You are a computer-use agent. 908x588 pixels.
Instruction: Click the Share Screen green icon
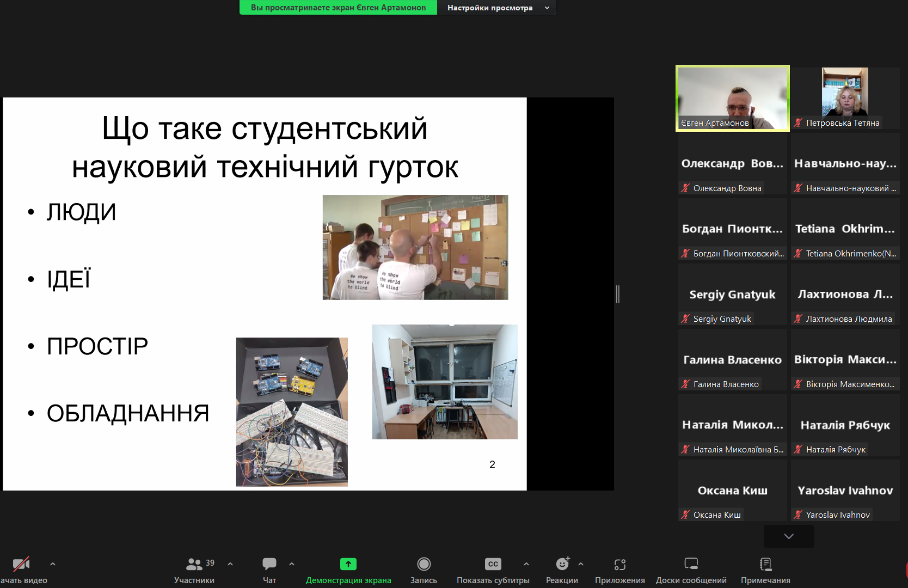[348, 564]
